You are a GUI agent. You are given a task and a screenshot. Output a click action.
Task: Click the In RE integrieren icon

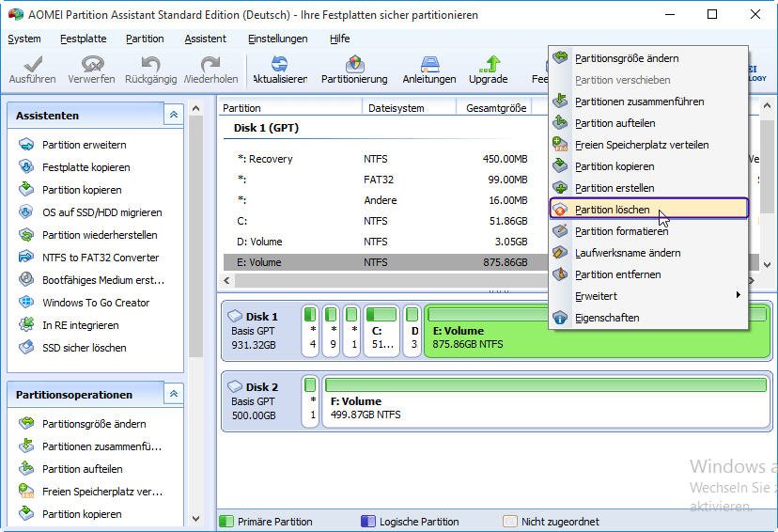tap(26, 325)
